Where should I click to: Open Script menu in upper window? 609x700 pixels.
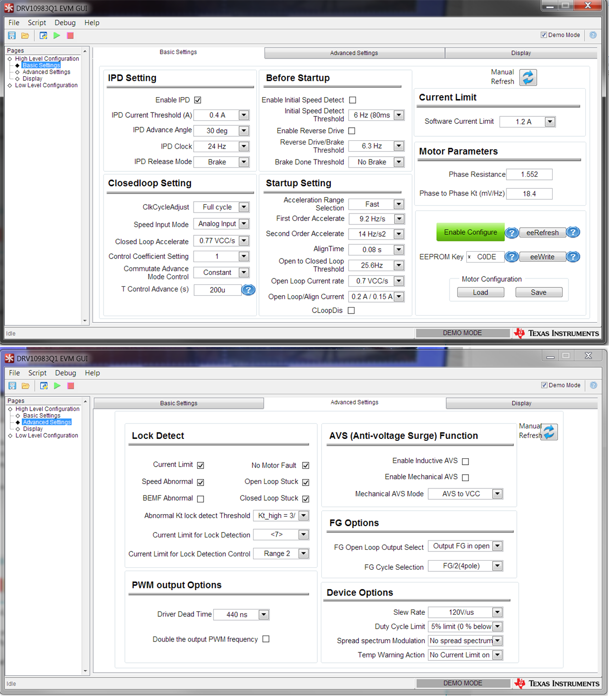pos(37,23)
